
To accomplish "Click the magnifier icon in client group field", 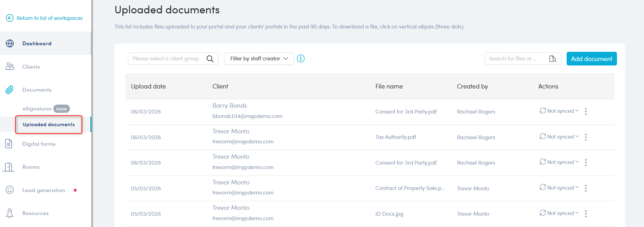I will tap(210, 59).
